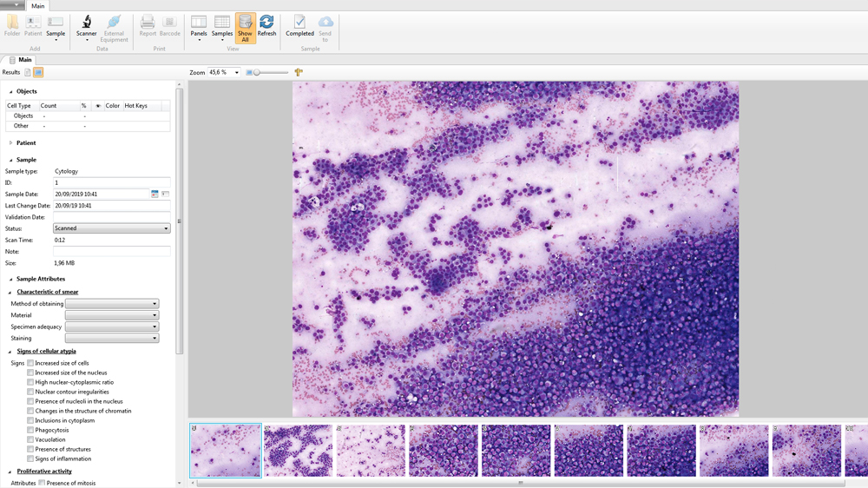Click the Refresh icon in View group
The image size is (868, 488).
266,26
